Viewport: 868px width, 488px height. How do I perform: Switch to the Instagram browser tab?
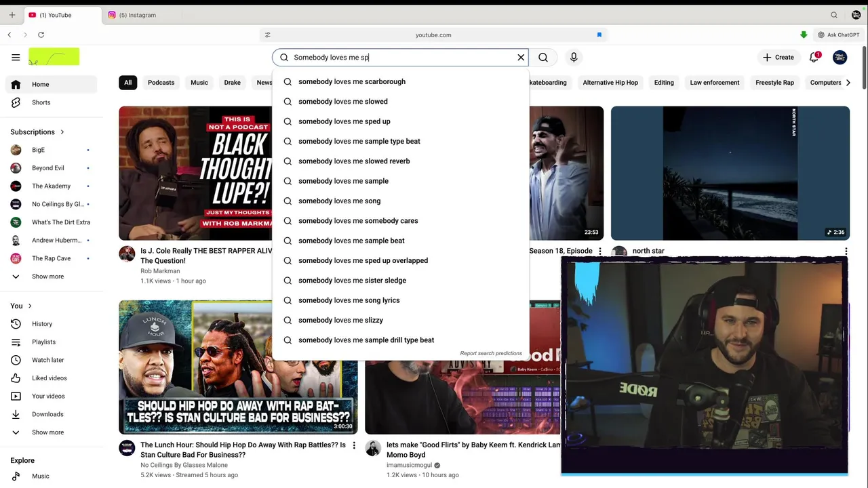[x=138, y=15]
